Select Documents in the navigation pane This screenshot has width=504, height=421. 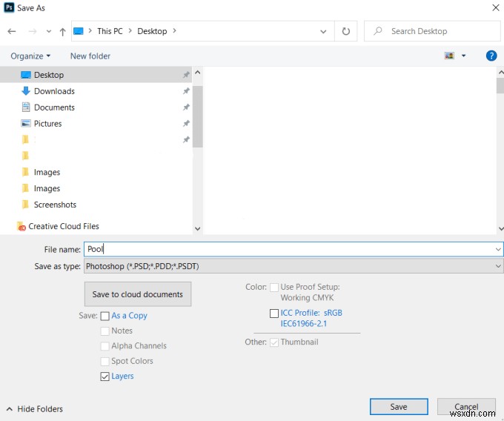pyautogui.click(x=96, y=107)
